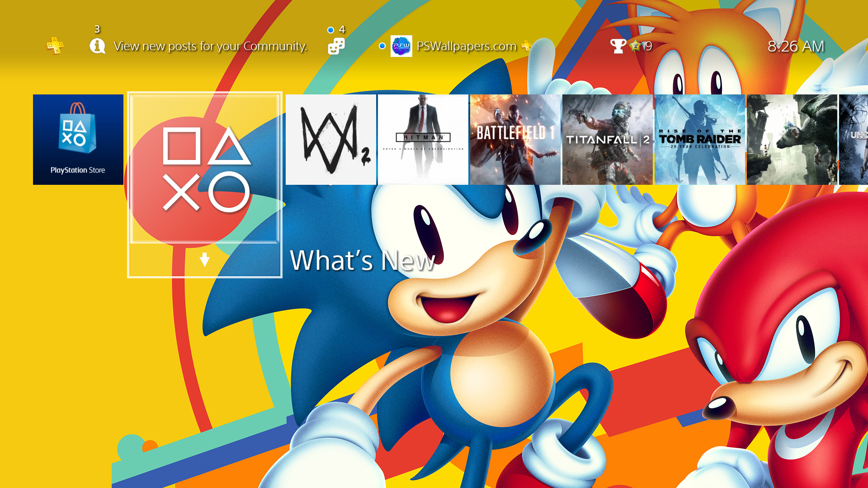
Task: Open the notifications info icon
Action: tap(97, 46)
